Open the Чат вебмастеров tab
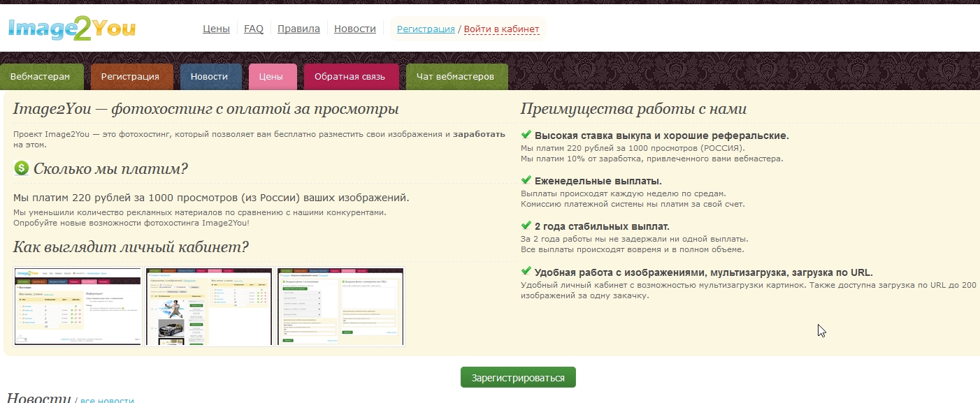 456,77
